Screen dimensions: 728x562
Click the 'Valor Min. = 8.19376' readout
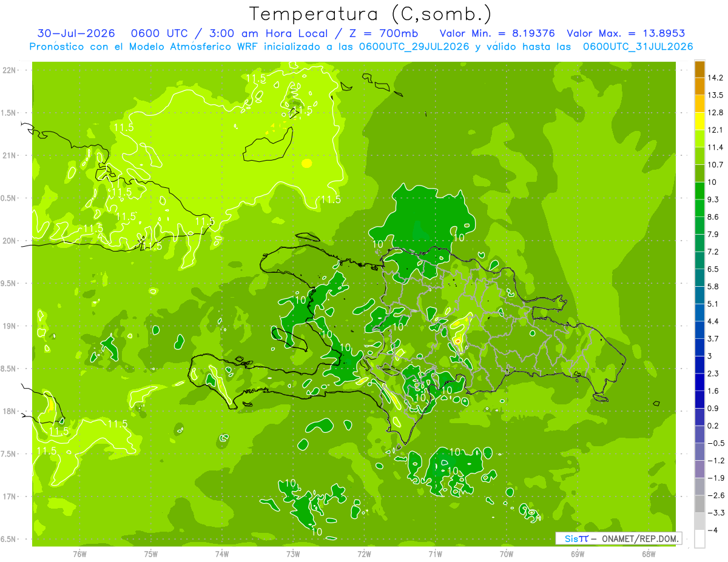tap(497, 33)
